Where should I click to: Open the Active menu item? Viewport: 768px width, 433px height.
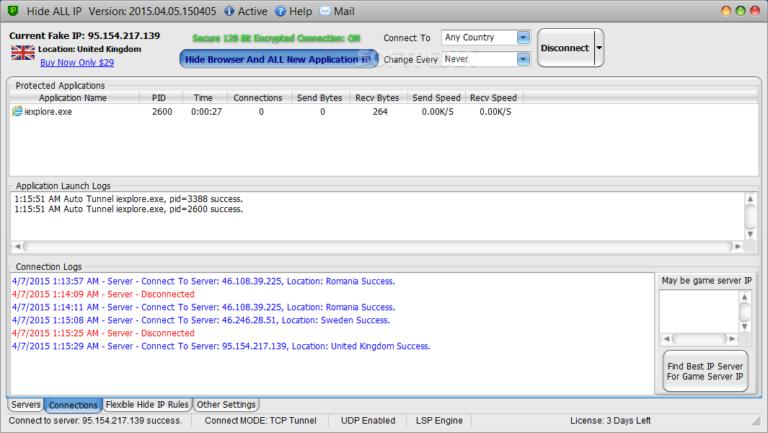coord(252,11)
